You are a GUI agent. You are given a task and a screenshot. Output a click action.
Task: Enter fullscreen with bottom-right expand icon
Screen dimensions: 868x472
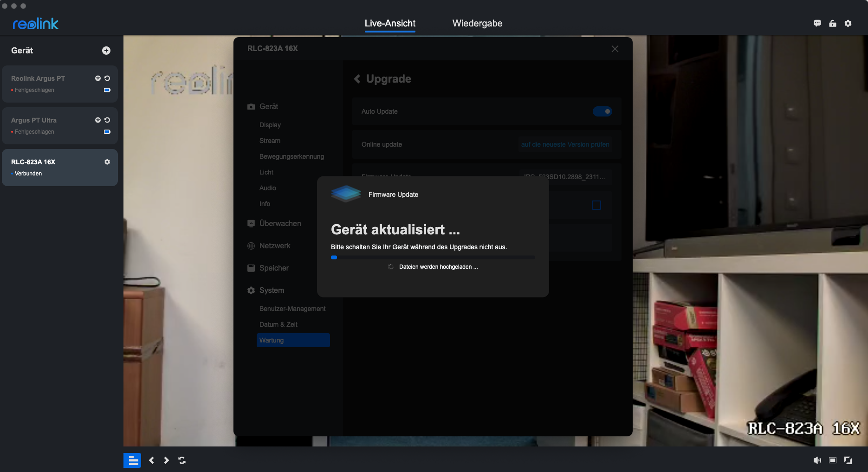point(848,460)
